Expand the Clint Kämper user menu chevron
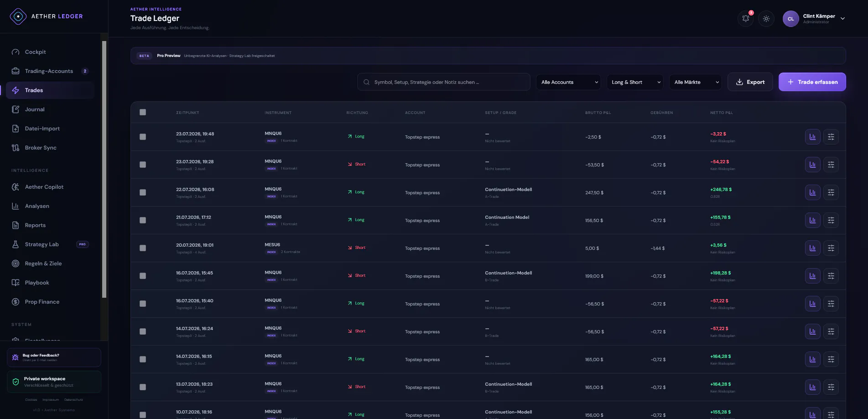The width and height of the screenshot is (868, 419). [x=842, y=19]
